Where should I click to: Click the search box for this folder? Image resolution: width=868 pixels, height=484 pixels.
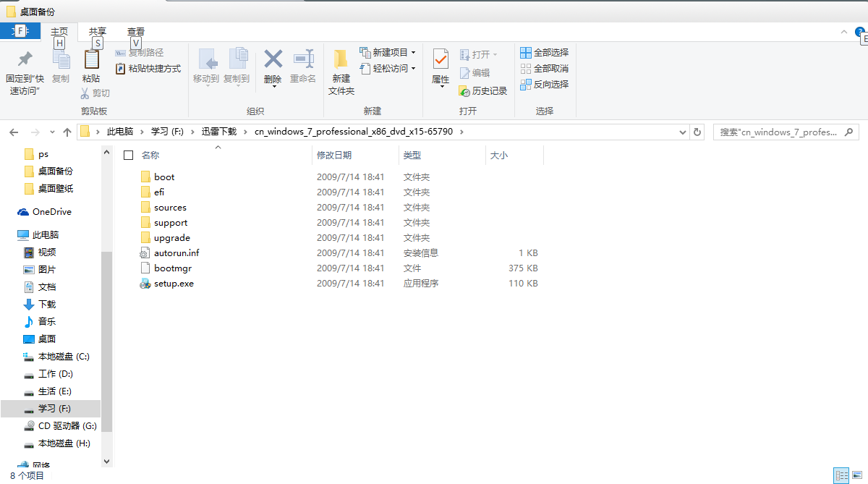(x=786, y=132)
